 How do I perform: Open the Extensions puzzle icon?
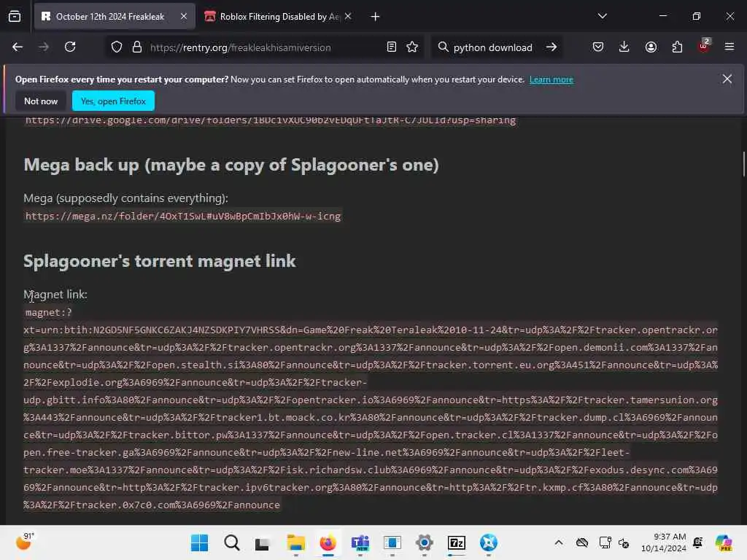[x=677, y=47]
